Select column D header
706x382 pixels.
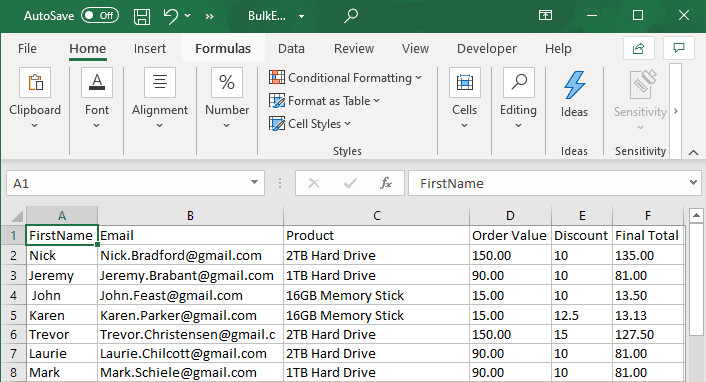510,216
